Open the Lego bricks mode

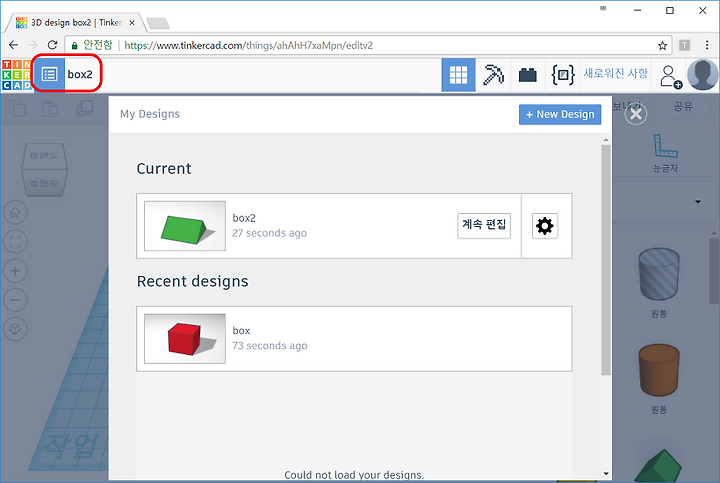pos(528,74)
